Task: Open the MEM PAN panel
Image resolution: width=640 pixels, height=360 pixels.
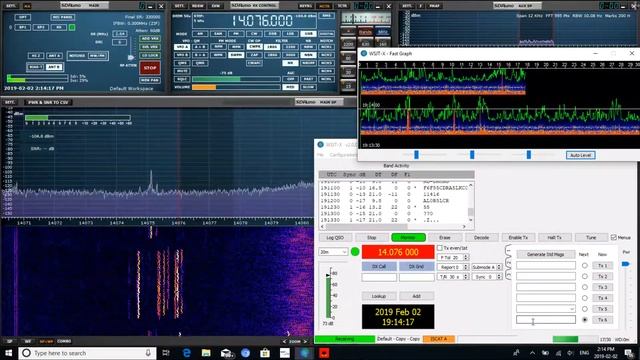Action: pos(150,80)
